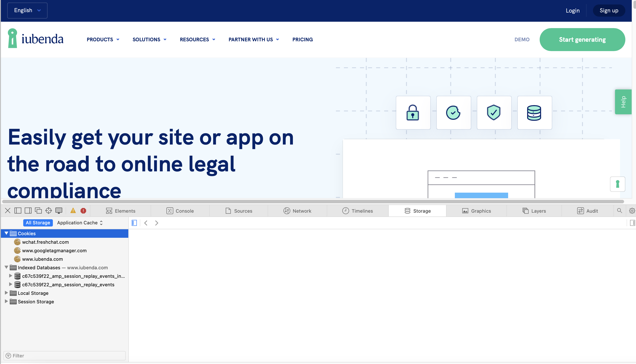The image size is (636, 364).
Task: Dock inspector to the side of window
Action: [28, 211]
